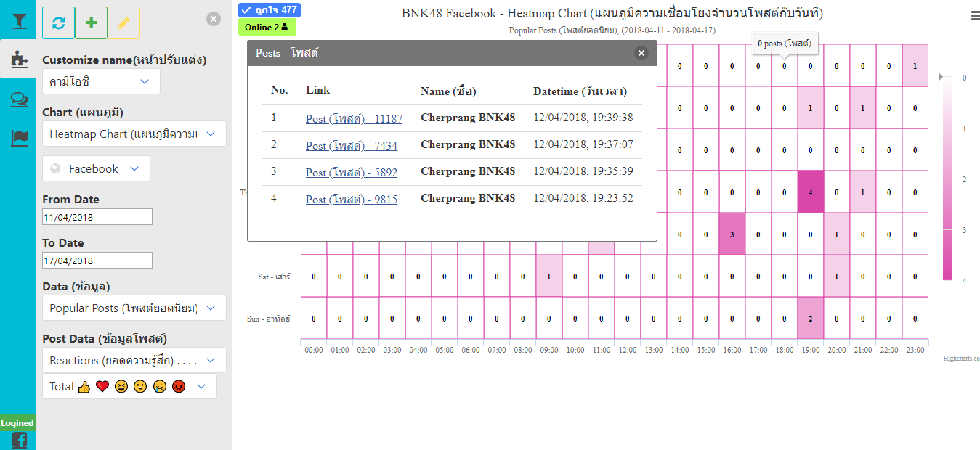Click the Facebook Like 477 button

[x=270, y=10]
